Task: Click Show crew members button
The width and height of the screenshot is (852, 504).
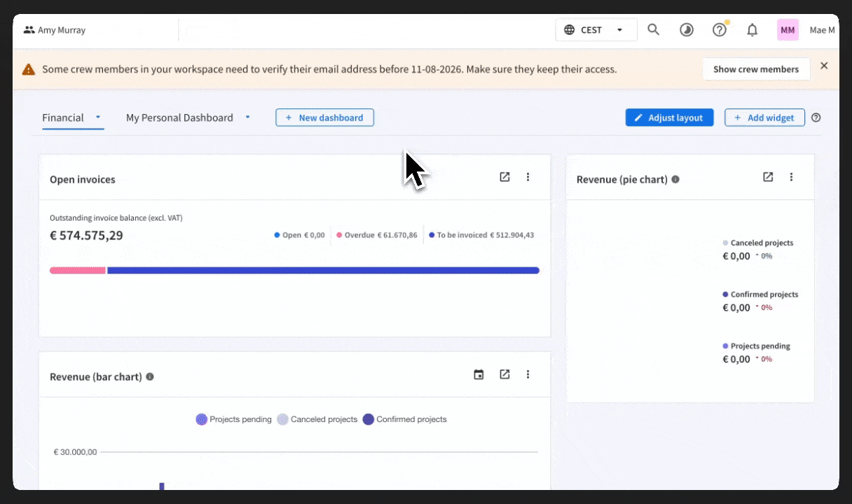Action: pos(756,69)
